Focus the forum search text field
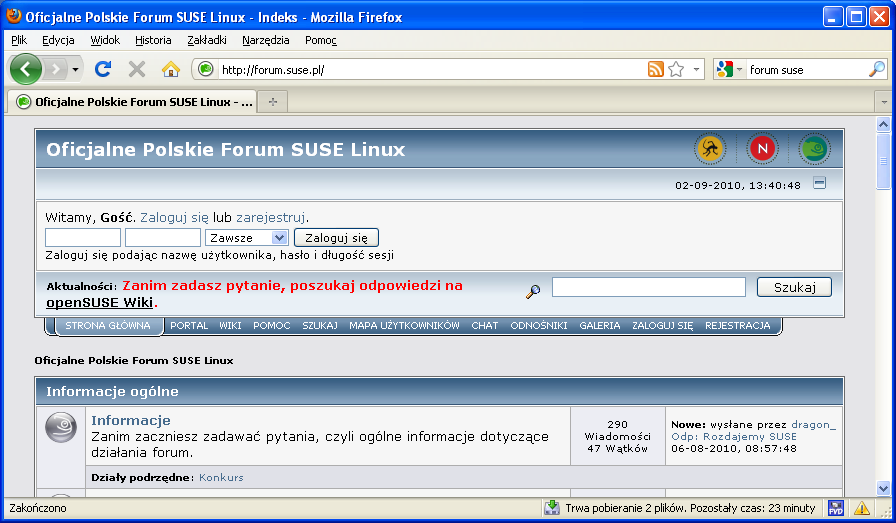 pos(649,287)
